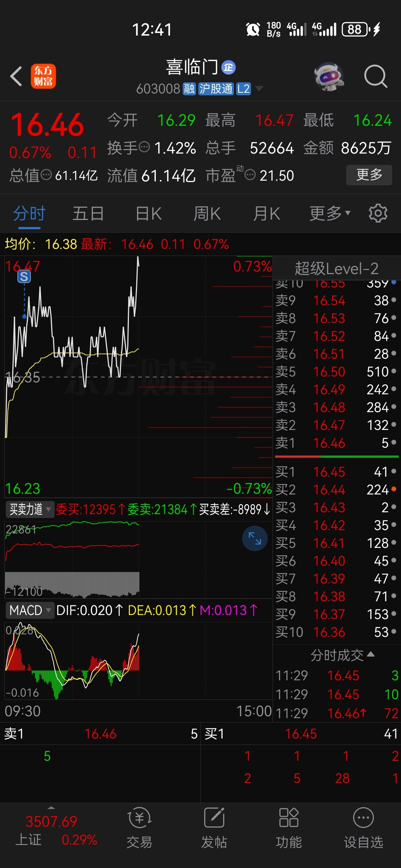Open the 东方财富 logo icon

click(43, 76)
